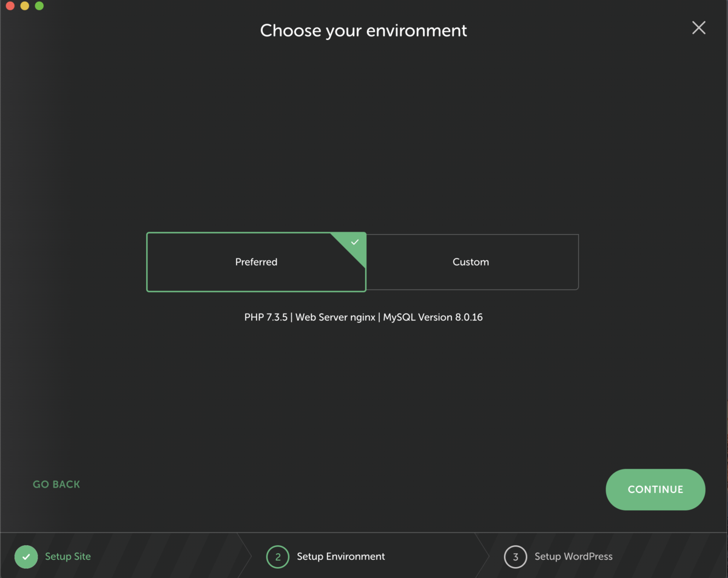Click the Choose your environment heading
This screenshot has width=728, height=578.
click(x=363, y=30)
